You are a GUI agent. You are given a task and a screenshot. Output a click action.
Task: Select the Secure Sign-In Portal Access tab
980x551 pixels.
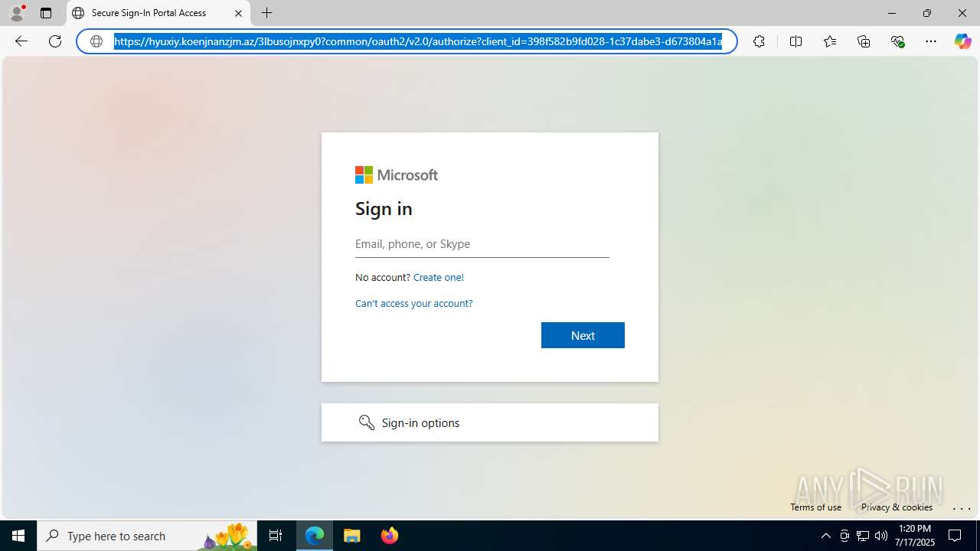158,13
